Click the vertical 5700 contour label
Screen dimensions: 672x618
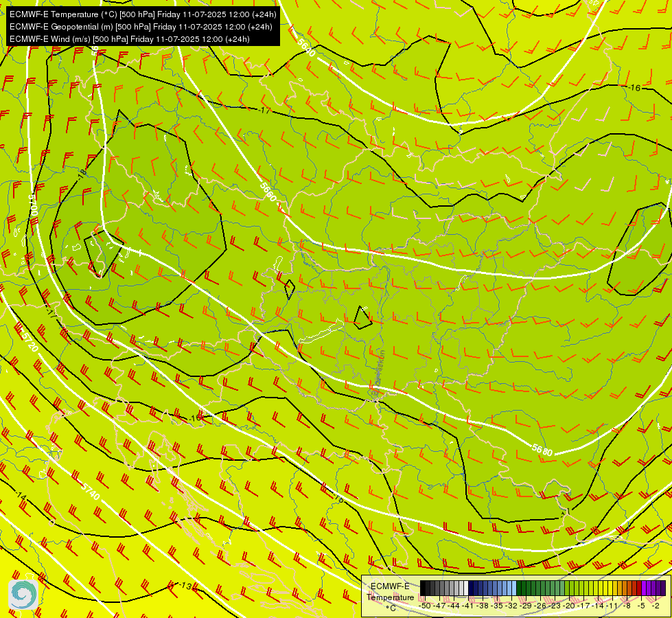pos(33,207)
